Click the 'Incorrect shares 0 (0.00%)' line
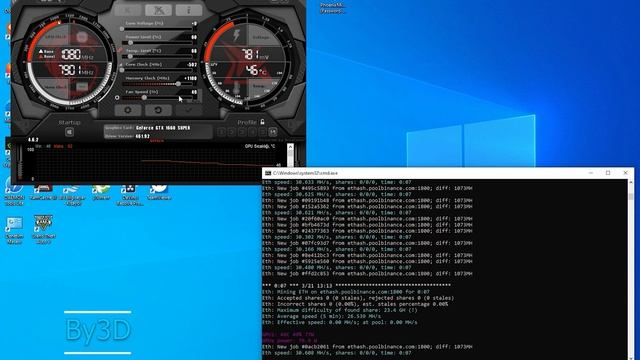This screenshot has width=640, height=360. [x=355, y=304]
